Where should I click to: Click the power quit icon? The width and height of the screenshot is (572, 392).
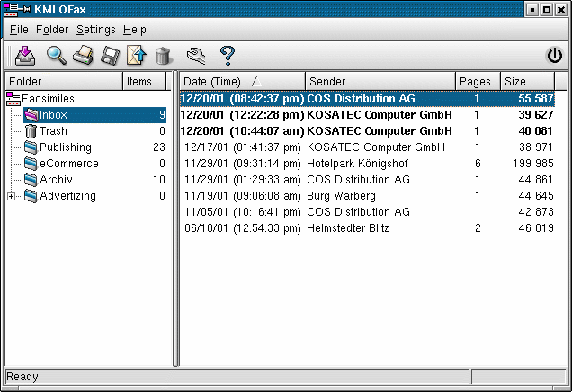click(x=555, y=56)
